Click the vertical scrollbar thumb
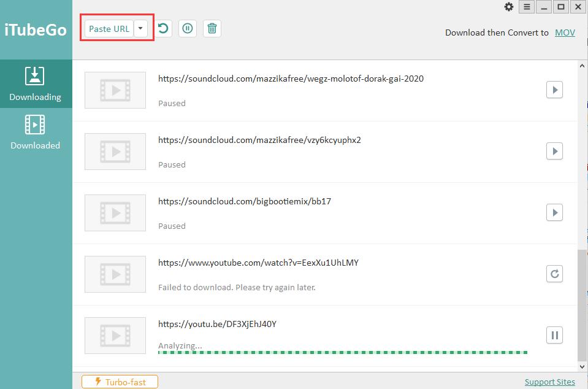 582,306
